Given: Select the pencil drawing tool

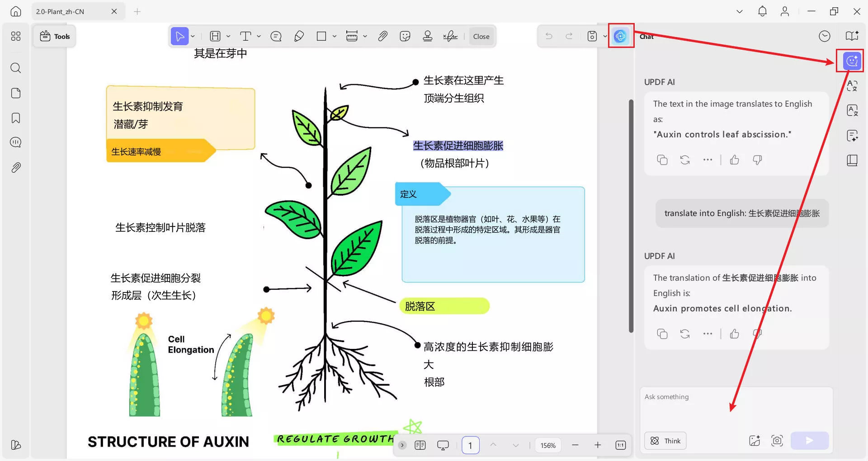Looking at the screenshot, I should [299, 36].
